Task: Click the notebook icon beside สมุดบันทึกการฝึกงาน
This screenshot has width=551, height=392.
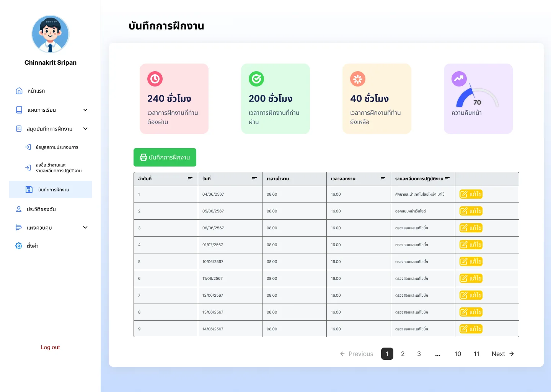Action: tap(19, 129)
